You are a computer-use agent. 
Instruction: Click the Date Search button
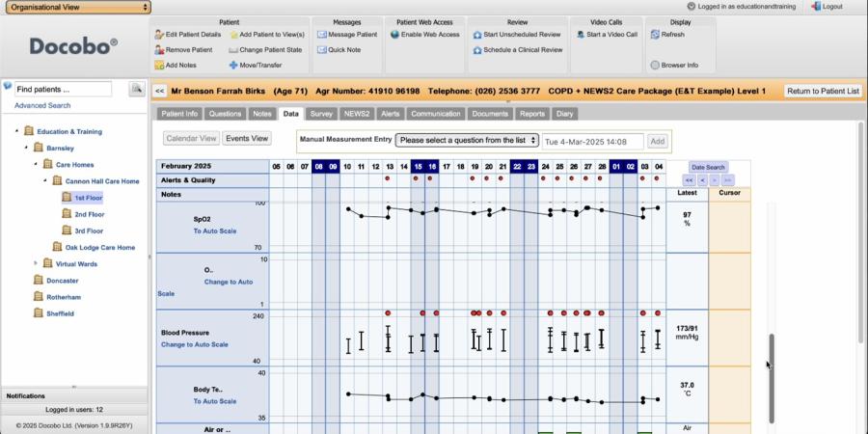pos(708,167)
